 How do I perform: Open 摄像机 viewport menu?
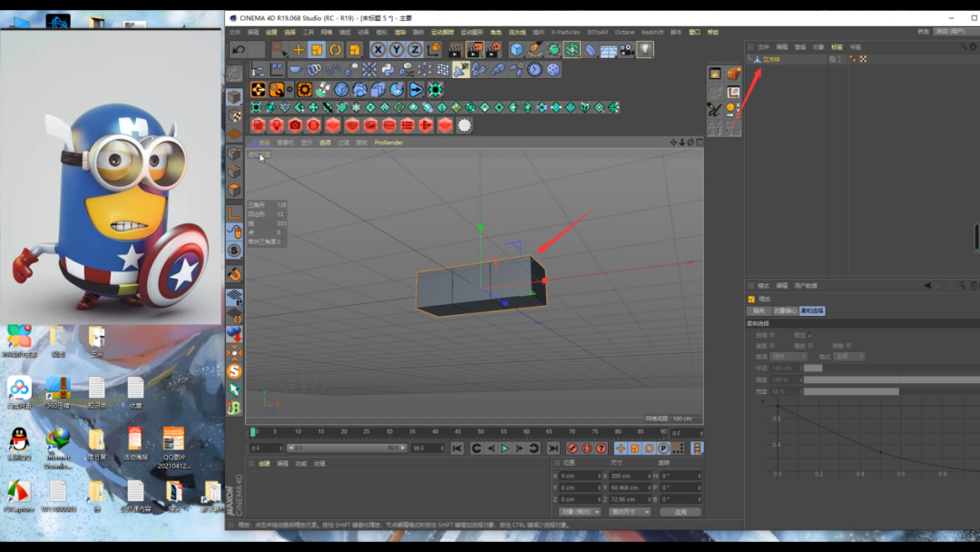point(285,143)
